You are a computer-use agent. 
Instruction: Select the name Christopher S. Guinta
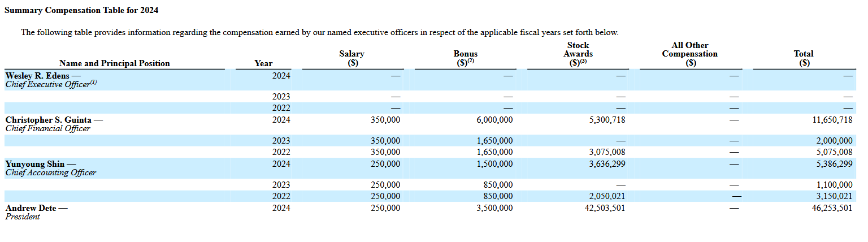point(49,120)
